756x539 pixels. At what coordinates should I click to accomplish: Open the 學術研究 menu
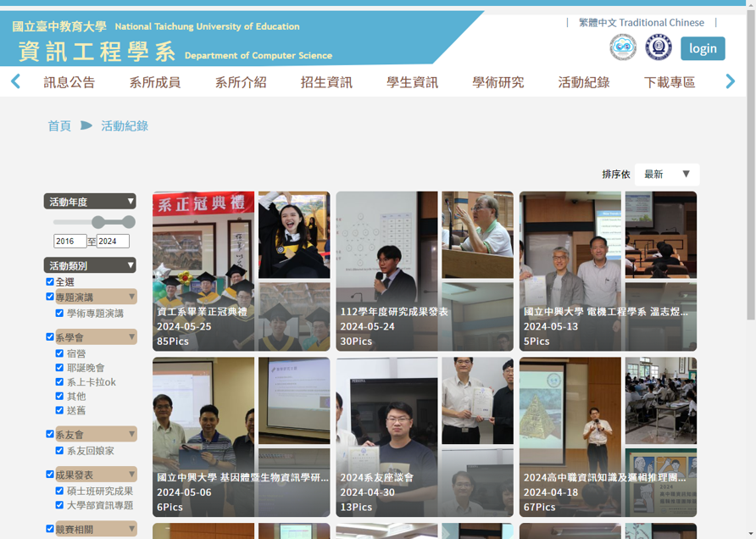click(x=498, y=82)
